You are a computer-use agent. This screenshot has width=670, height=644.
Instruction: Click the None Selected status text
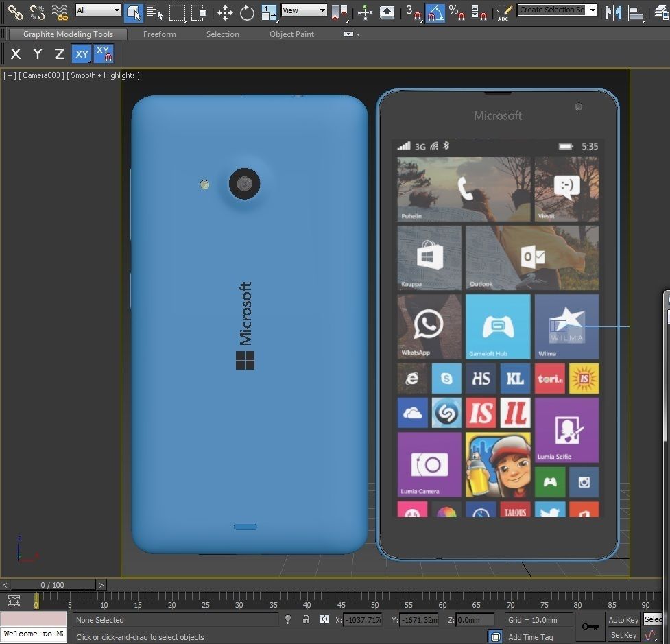(x=100, y=619)
